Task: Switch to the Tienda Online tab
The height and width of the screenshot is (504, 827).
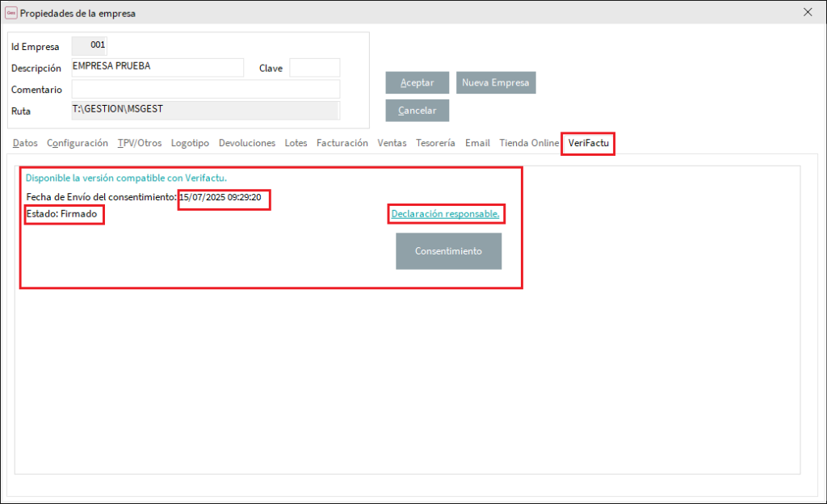Action: point(529,143)
